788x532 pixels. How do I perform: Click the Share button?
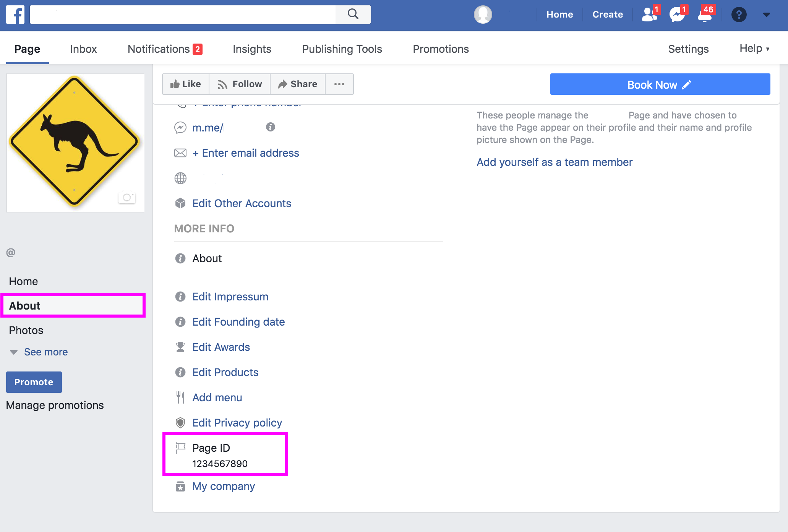click(x=298, y=84)
